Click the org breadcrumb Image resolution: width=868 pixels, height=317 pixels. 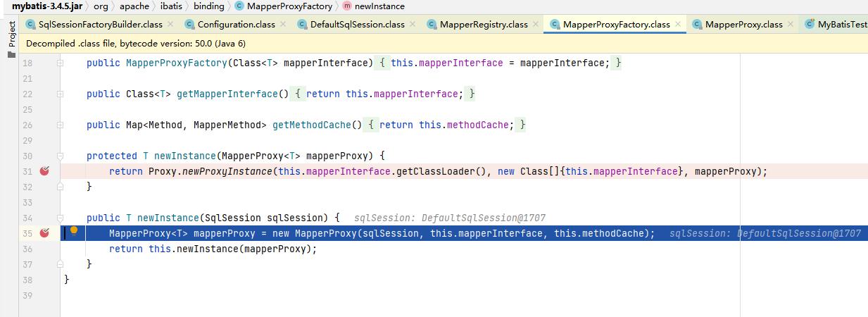[101, 6]
